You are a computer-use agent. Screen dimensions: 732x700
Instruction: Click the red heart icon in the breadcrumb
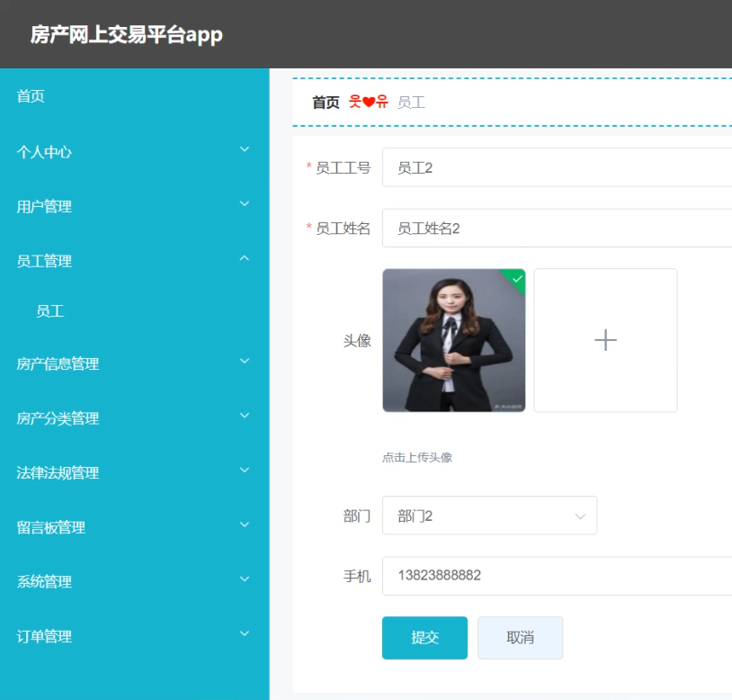pos(369,102)
